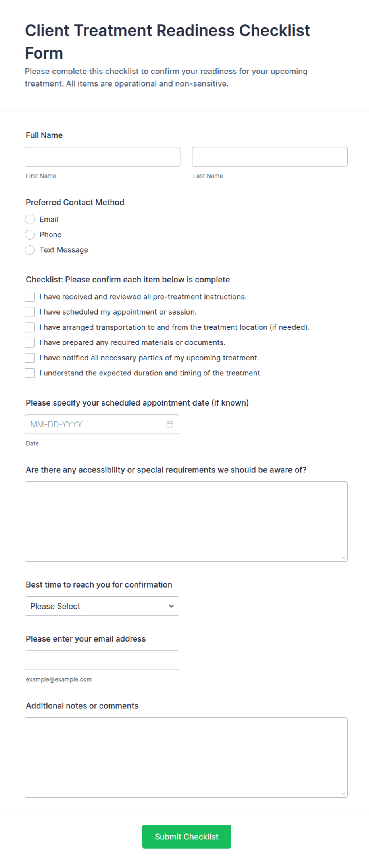Select the Phone contact method
369x868 pixels.
30,235
